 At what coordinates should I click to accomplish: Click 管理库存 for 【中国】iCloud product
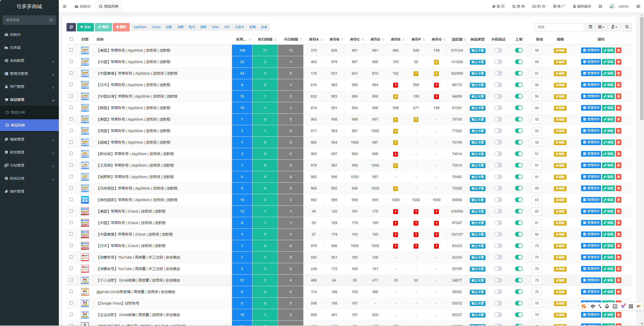pos(591,223)
